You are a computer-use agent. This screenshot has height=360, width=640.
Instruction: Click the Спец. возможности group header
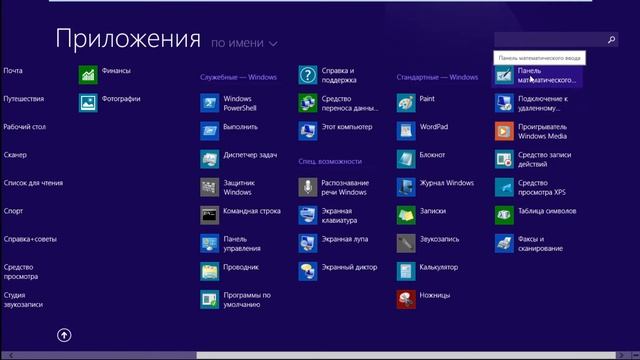click(x=330, y=162)
